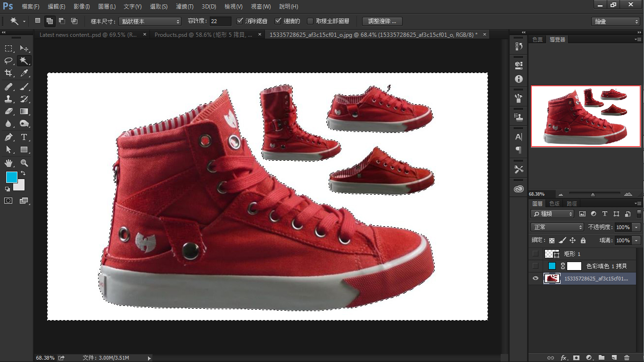Select the Eraser tool
644x362 pixels.
(x=8, y=111)
